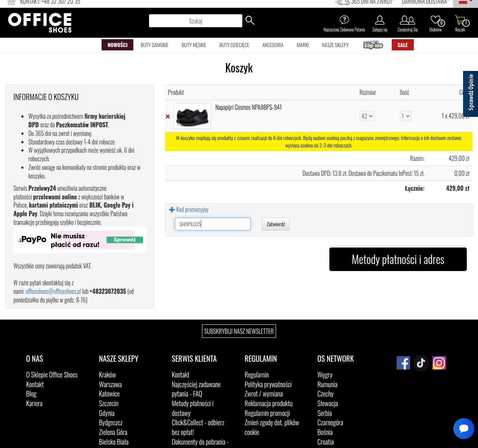Open the NOWOŚCI menu
This screenshot has height=448, width=478.
click(118, 45)
